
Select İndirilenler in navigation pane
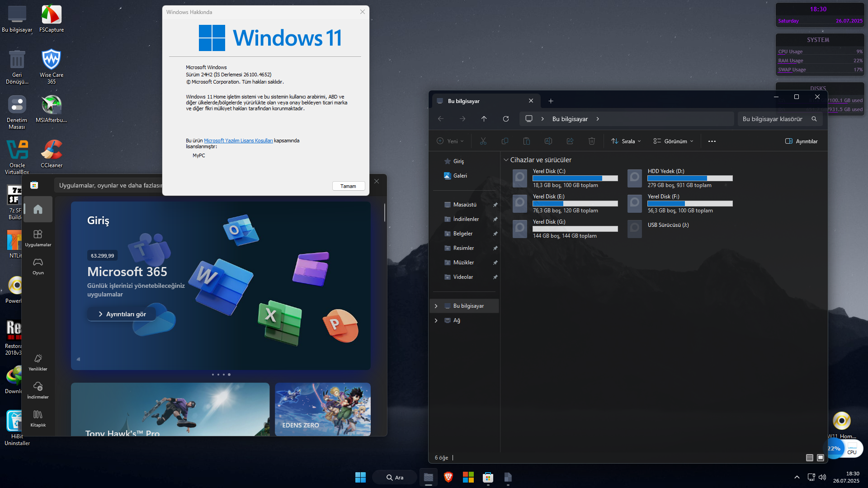tap(466, 219)
